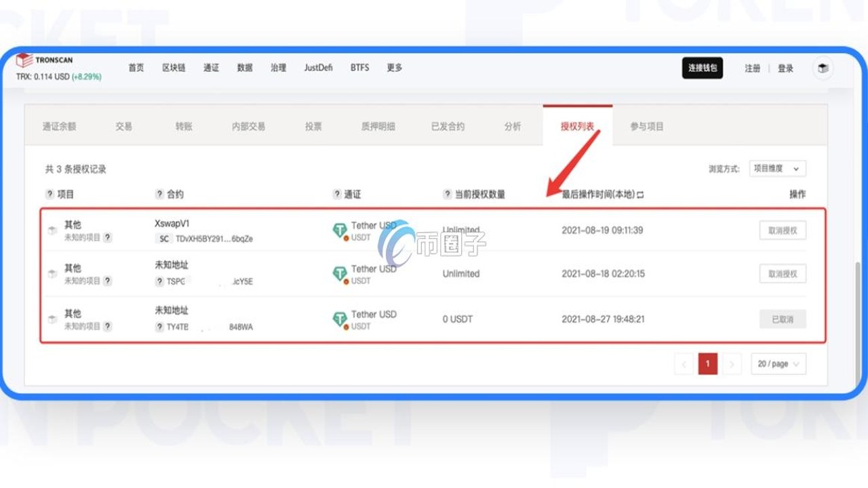Click the next page arrow
Viewport: 868px width, 488px height.
pyautogui.click(x=731, y=364)
